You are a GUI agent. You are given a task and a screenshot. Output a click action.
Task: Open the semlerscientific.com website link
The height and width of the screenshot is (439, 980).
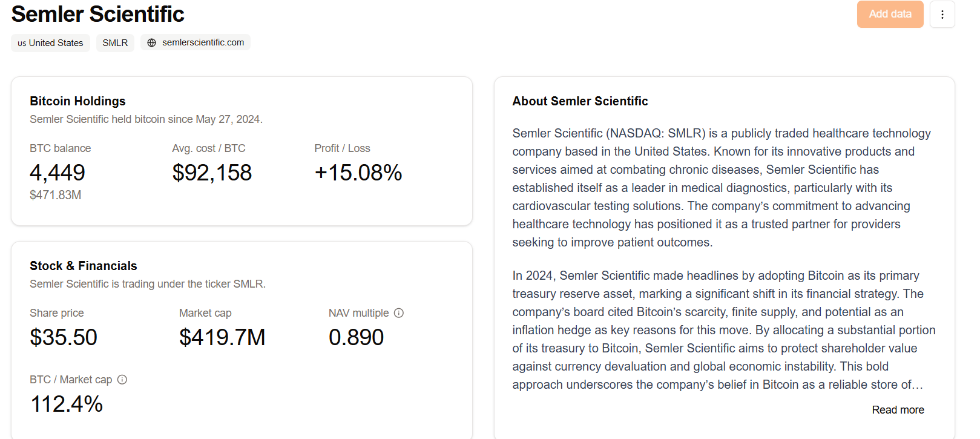click(x=196, y=42)
